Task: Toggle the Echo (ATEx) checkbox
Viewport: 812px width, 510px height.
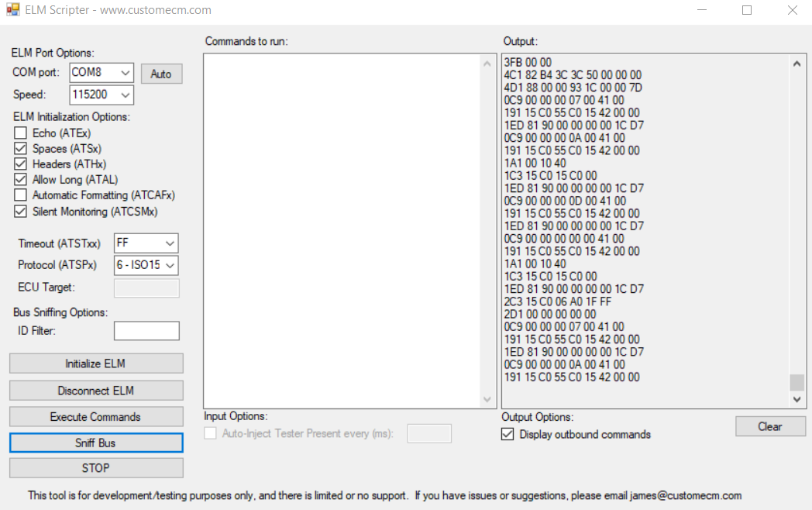Action: pos(20,133)
